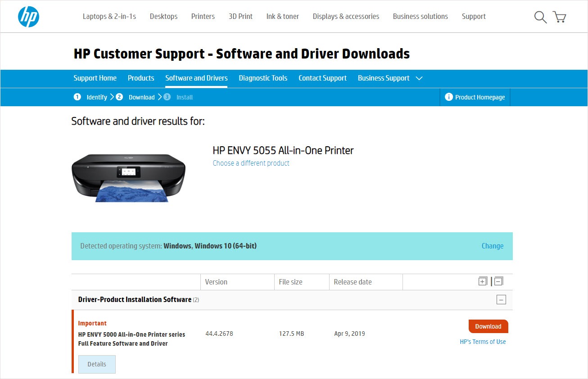The image size is (588, 379).
Task: Click the HP logo
Action: [28, 16]
